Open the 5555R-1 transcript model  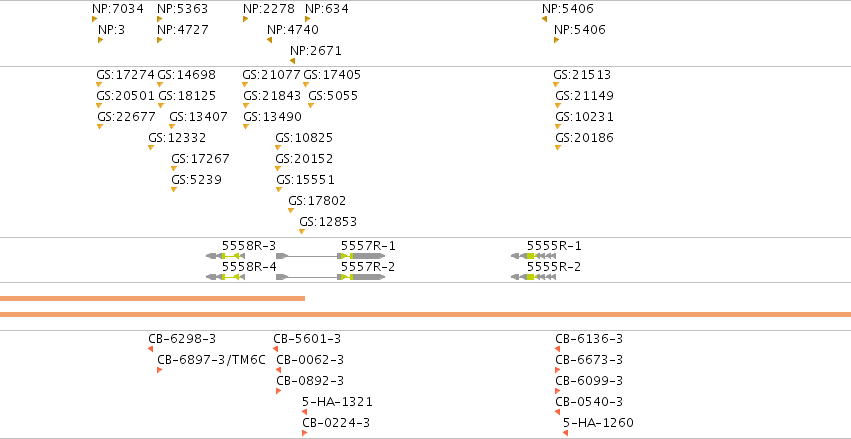(x=534, y=256)
